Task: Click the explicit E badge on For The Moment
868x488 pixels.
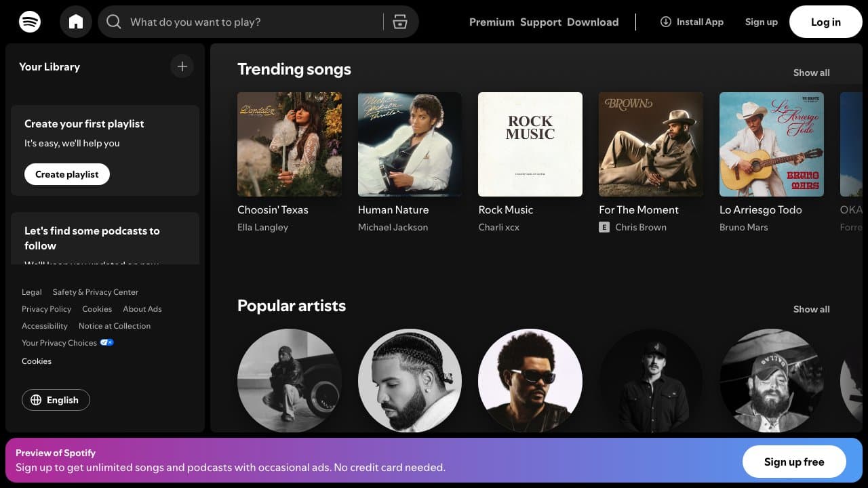Action: (604, 228)
